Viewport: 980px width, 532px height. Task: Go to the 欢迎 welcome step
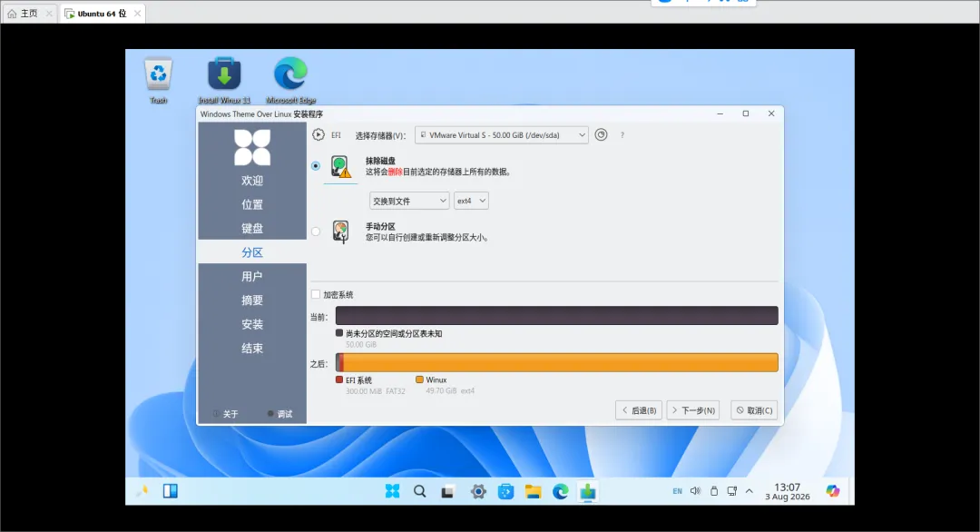(252, 181)
